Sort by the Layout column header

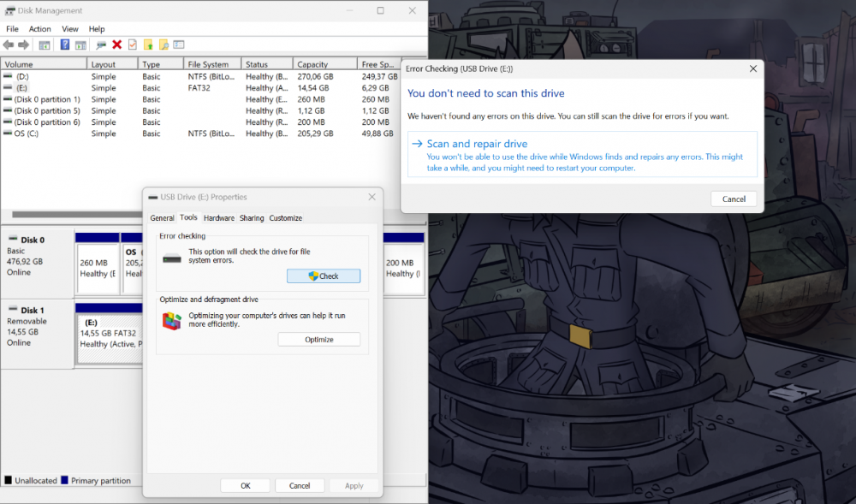pyautogui.click(x=112, y=64)
